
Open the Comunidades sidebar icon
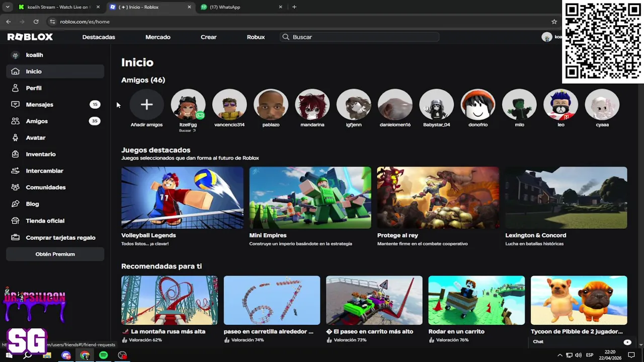pos(15,188)
